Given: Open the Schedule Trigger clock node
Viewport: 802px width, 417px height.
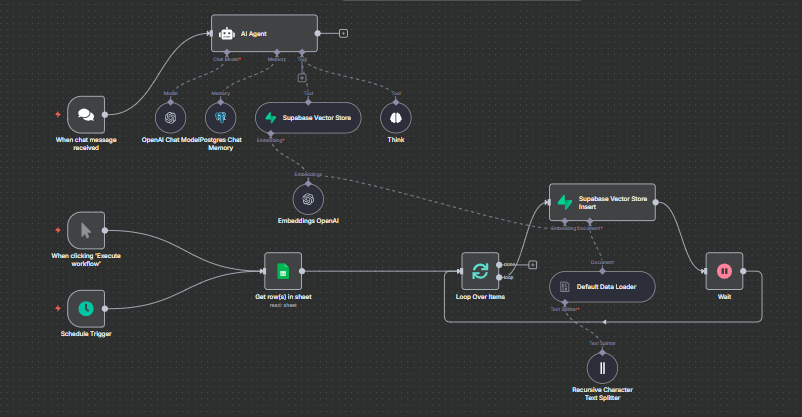Looking at the screenshot, I should [x=86, y=309].
